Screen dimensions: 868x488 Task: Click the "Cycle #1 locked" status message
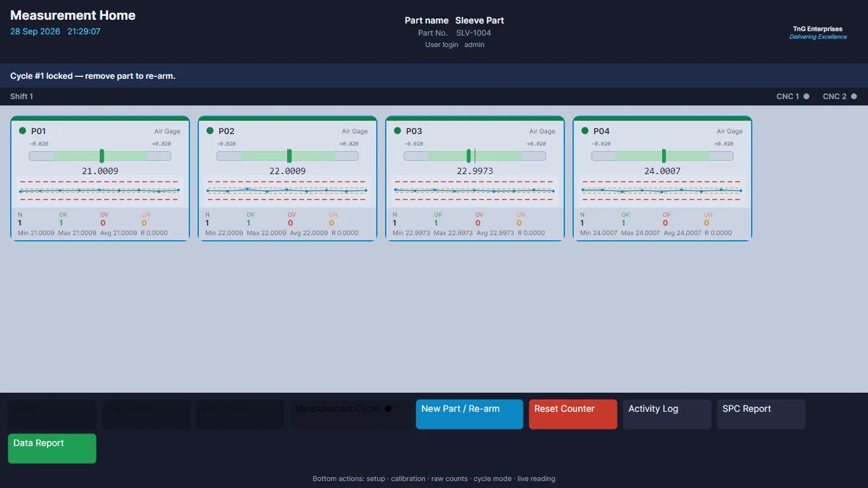click(x=93, y=76)
